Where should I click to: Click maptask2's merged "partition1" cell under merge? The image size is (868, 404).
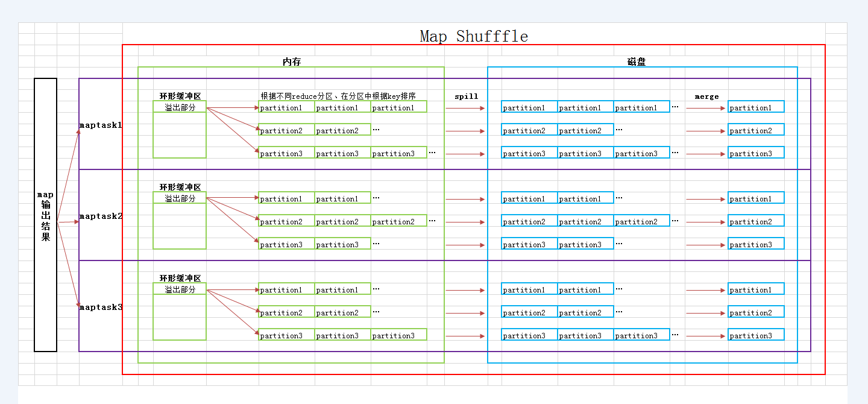756,198
